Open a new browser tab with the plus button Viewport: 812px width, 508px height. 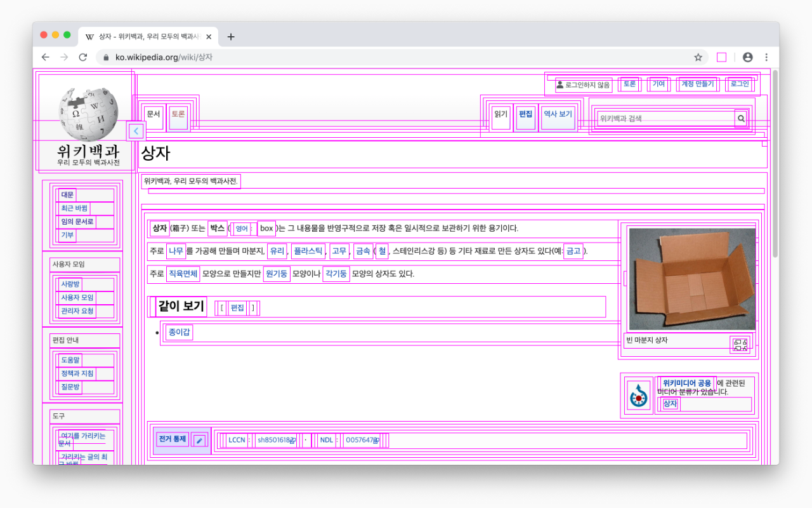[231, 37]
